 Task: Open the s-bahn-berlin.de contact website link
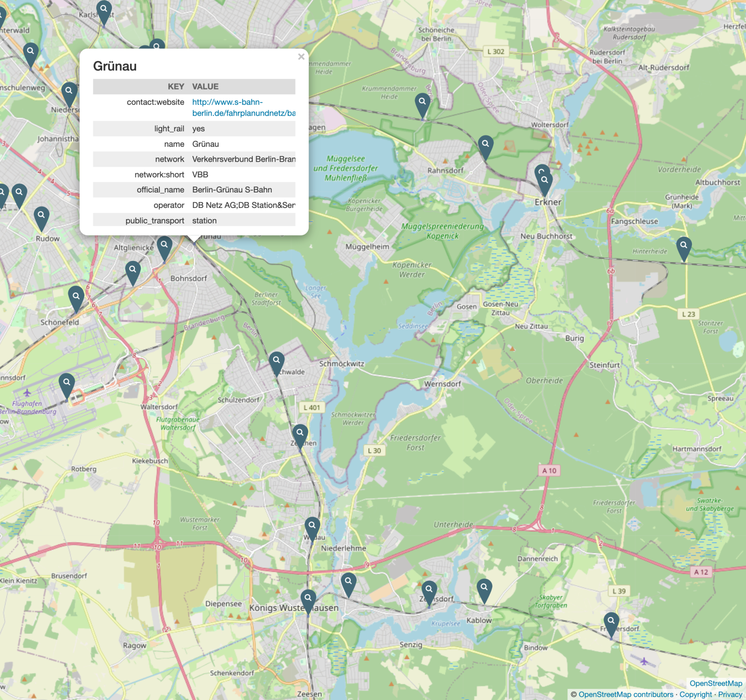[244, 107]
